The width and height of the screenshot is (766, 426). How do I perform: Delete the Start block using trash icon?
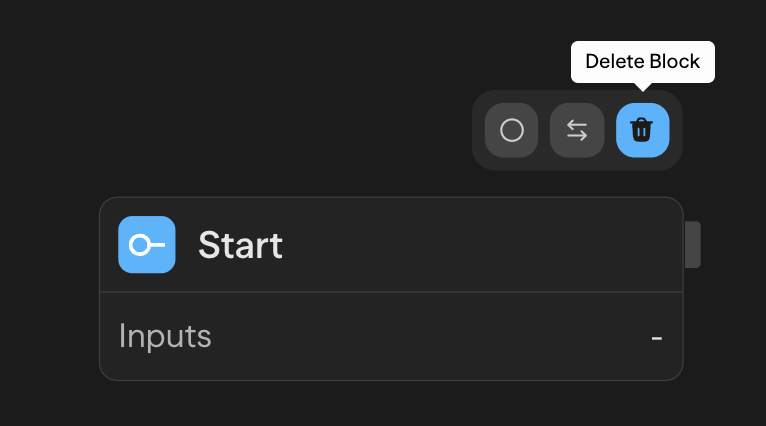[642, 130]
